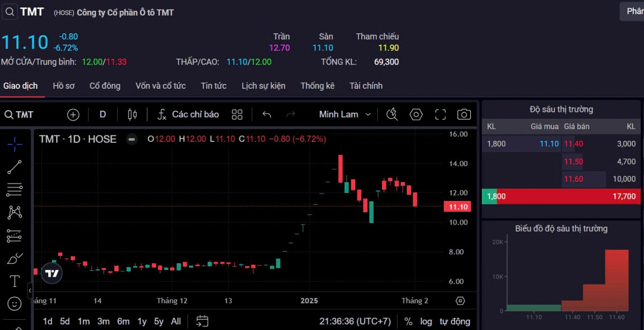Open chart settings hexagon icon
644x330 pixels.
(x=416, y=114)
